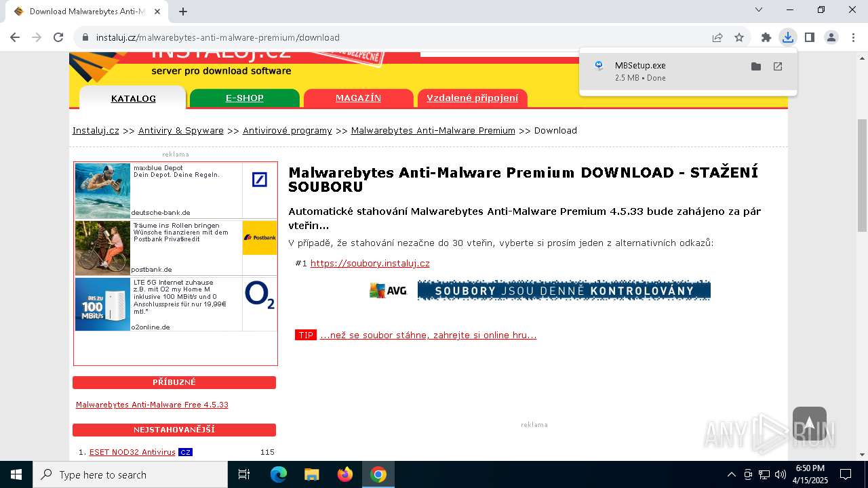The image size is (868, 488).
Task: Click the address bar URL
Action: click(x=218, y=37)
